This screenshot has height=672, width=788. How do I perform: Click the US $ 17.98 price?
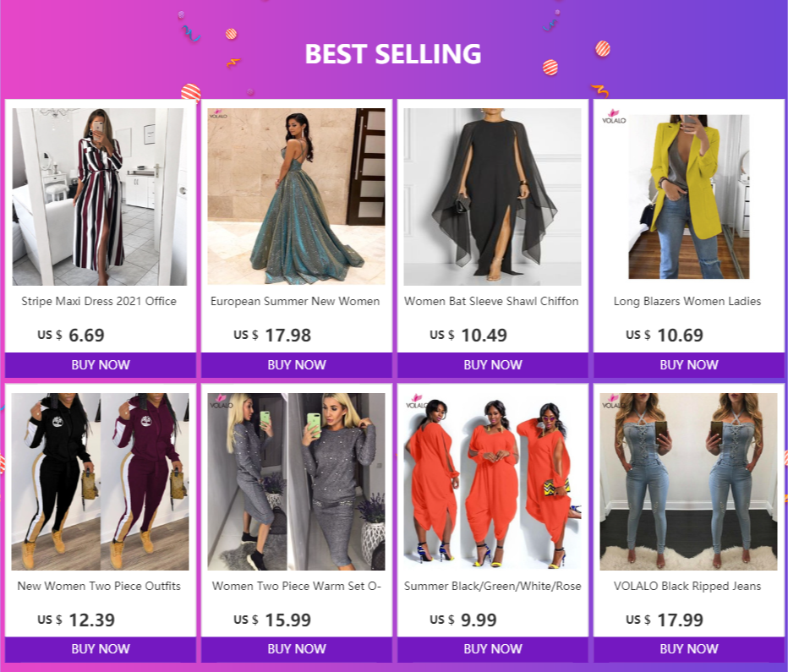click(x=272, y=335)
